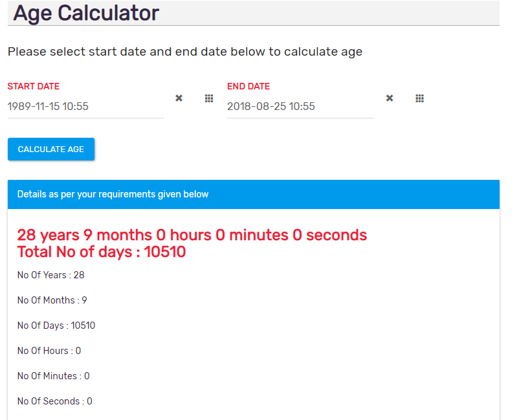Click the 'No Of Hours : 0' line

click(x=49, y=351)
